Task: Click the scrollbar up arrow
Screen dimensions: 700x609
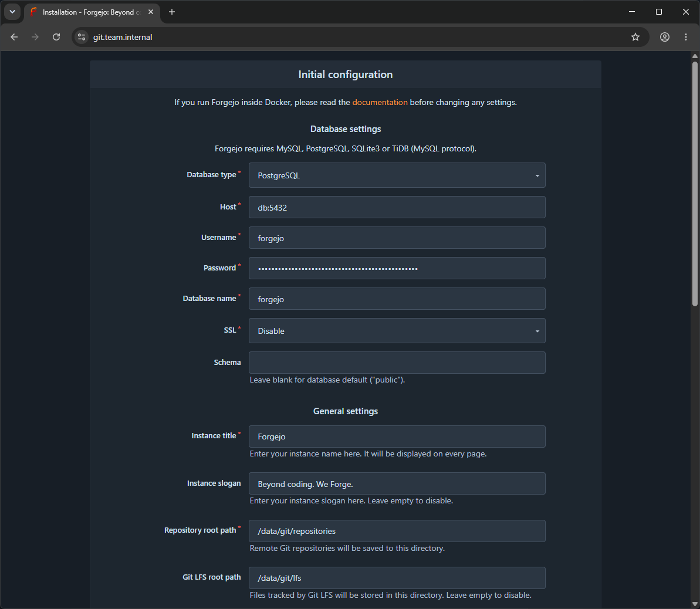Action: (695, 56)
